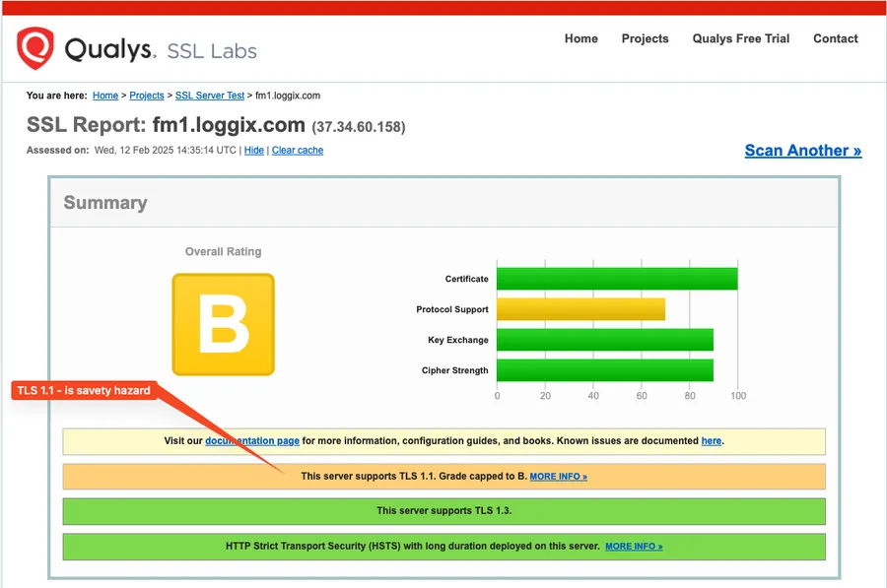
Task: Click 'This server supports TLS 1.3.' banner
Action: pyautogui.click(x=444, y=511)
